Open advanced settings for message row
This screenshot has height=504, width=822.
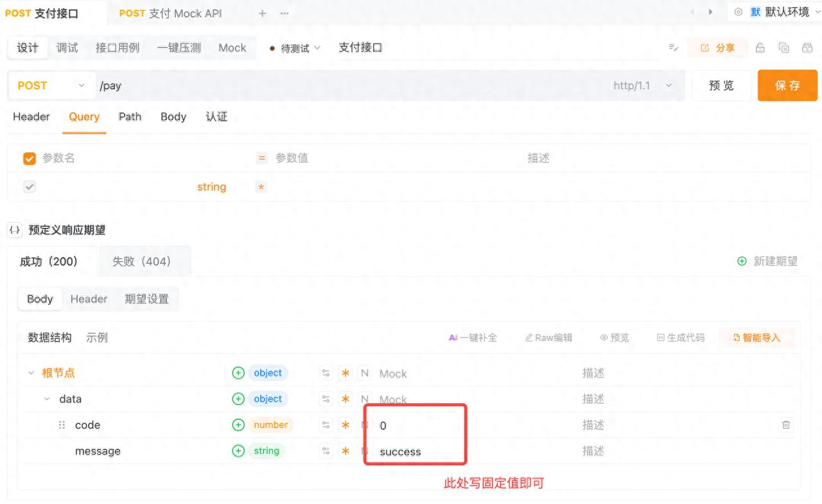[x=326, y=451]
